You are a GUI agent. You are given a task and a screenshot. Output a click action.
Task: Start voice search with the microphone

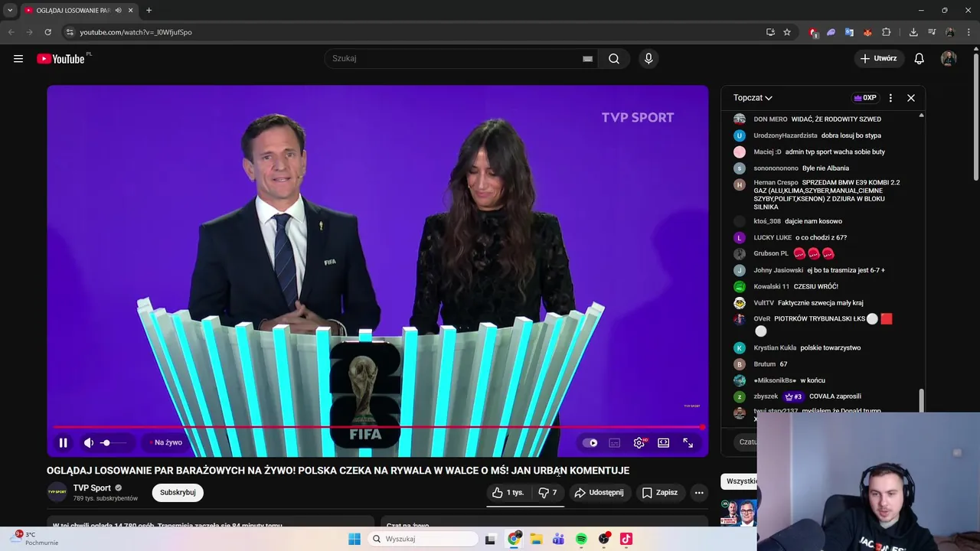(x=648, y=59)
